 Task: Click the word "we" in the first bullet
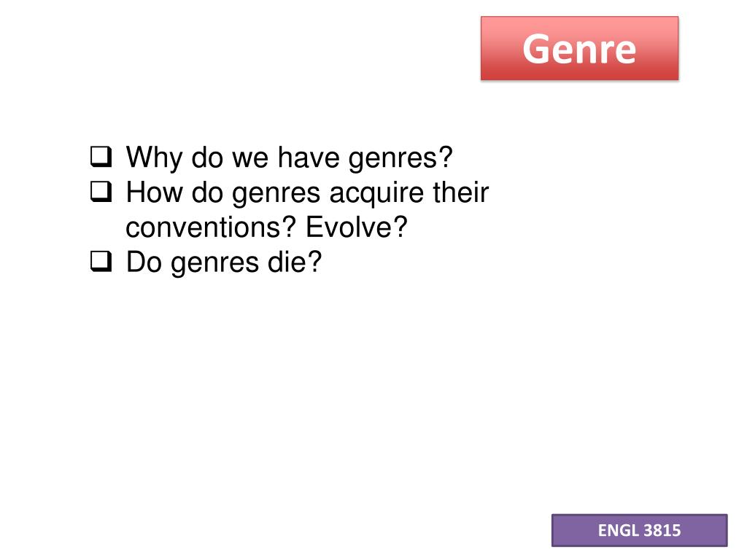click(250, 157)
